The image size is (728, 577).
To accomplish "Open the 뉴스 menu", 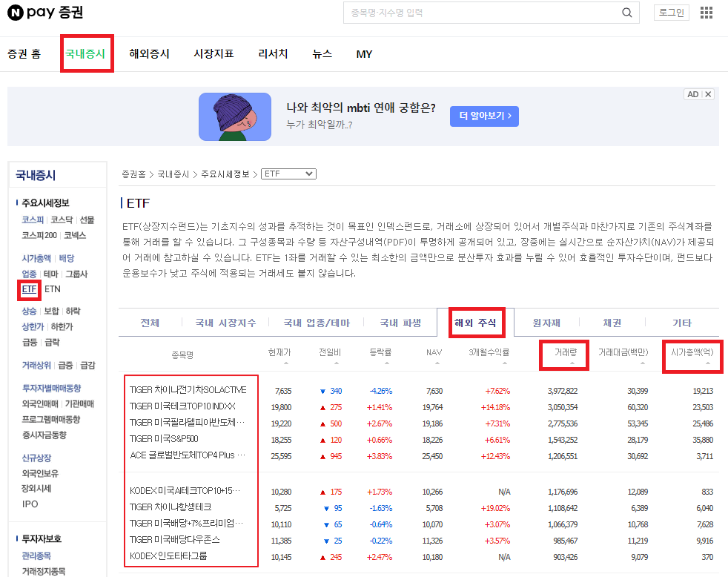I will click(322, 54).
